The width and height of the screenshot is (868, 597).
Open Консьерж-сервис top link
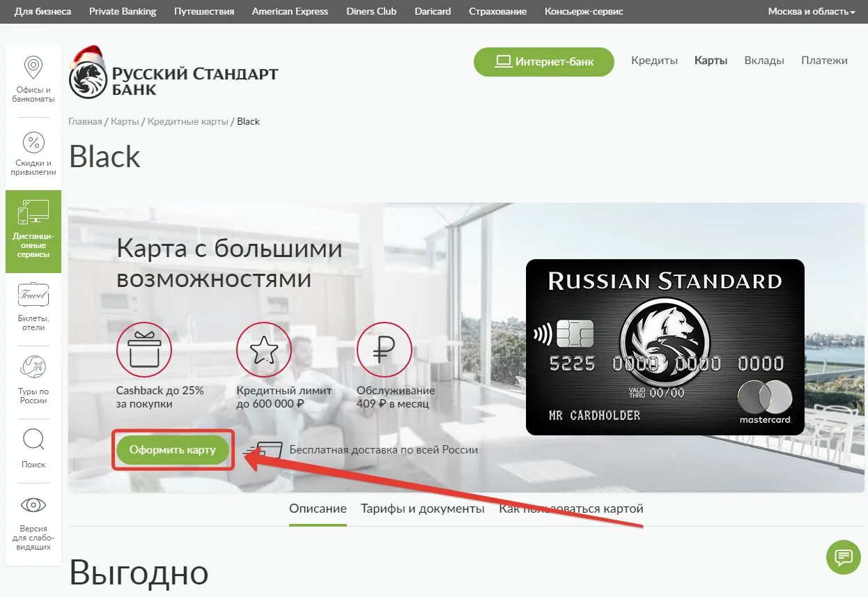coord(584,12)
